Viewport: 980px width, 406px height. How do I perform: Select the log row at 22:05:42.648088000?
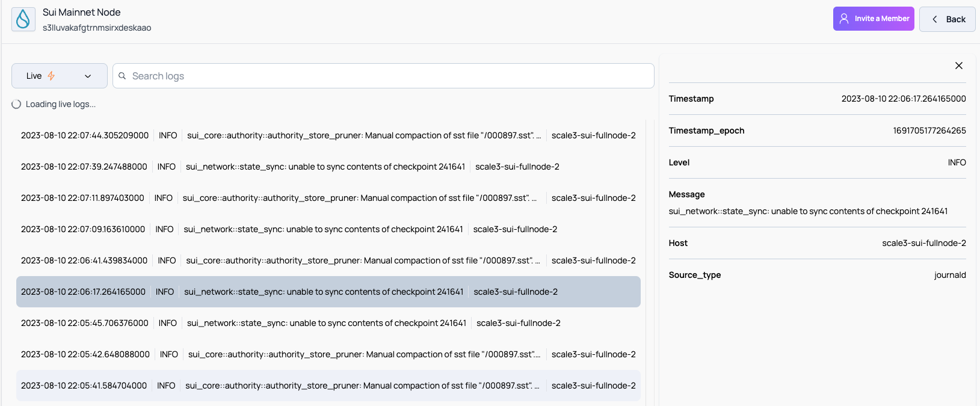(x=328, y=354)
